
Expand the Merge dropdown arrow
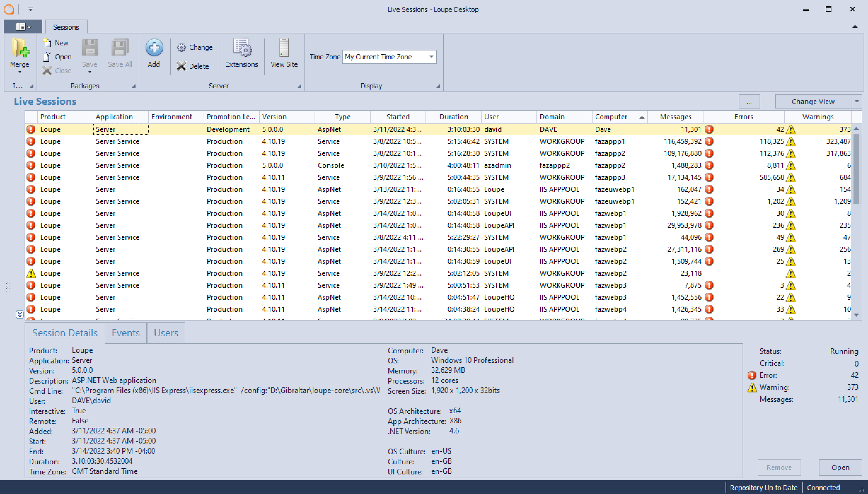(20, 72)
